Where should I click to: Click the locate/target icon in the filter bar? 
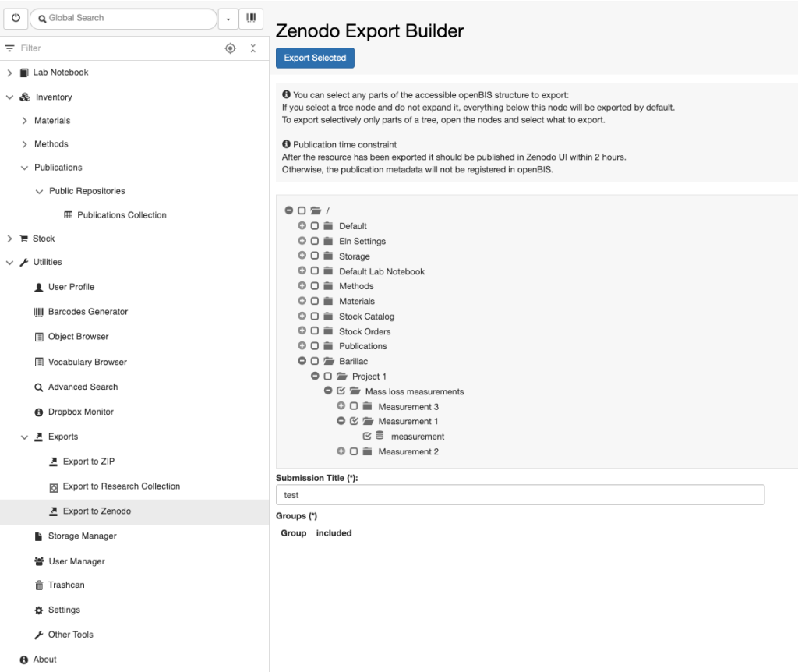click(x=230, y=48)
